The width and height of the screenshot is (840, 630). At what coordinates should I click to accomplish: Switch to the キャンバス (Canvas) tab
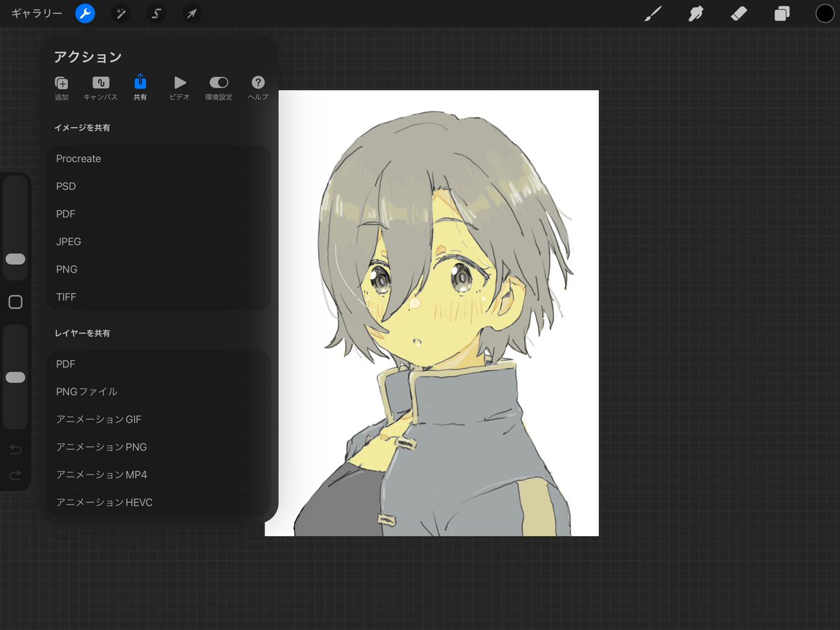100,88
